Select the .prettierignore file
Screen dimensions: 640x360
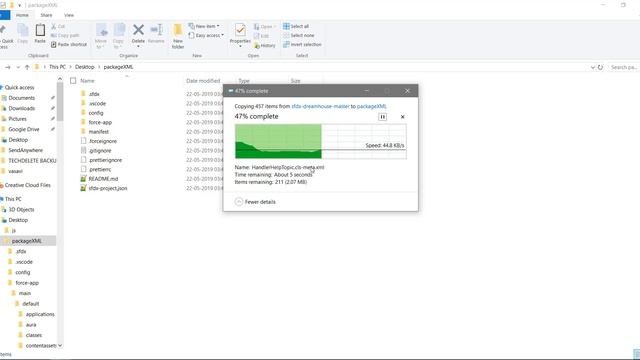[x=105, y=160]
